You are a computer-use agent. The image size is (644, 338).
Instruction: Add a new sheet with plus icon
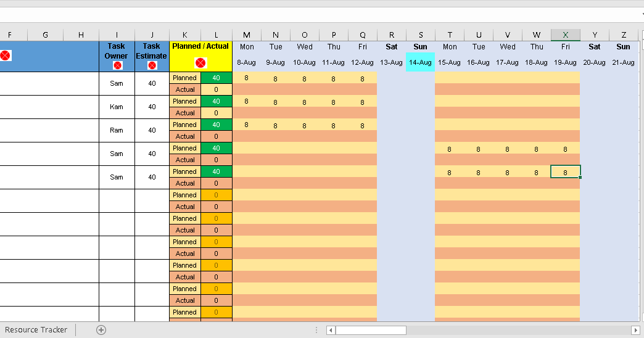(101, 330)
